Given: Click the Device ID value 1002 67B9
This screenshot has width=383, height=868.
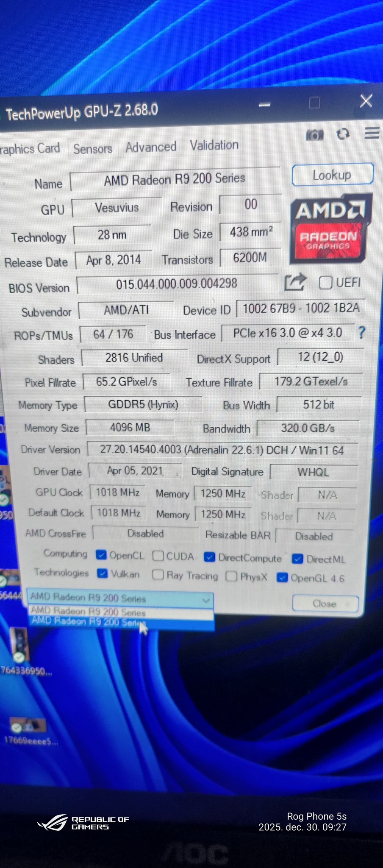Looking at the screenshot, I should point(300,308).
